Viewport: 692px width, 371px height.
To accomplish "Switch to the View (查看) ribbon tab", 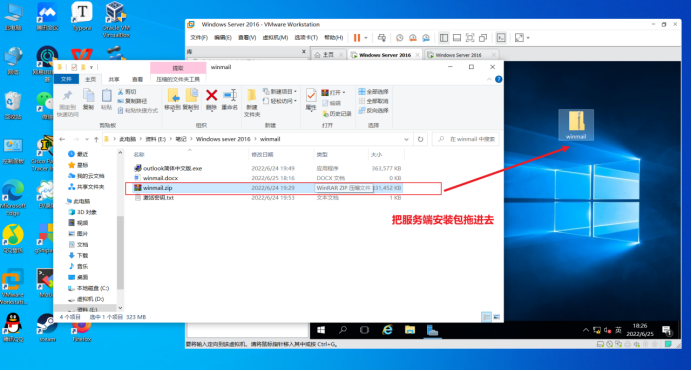I will pos(137,79).
